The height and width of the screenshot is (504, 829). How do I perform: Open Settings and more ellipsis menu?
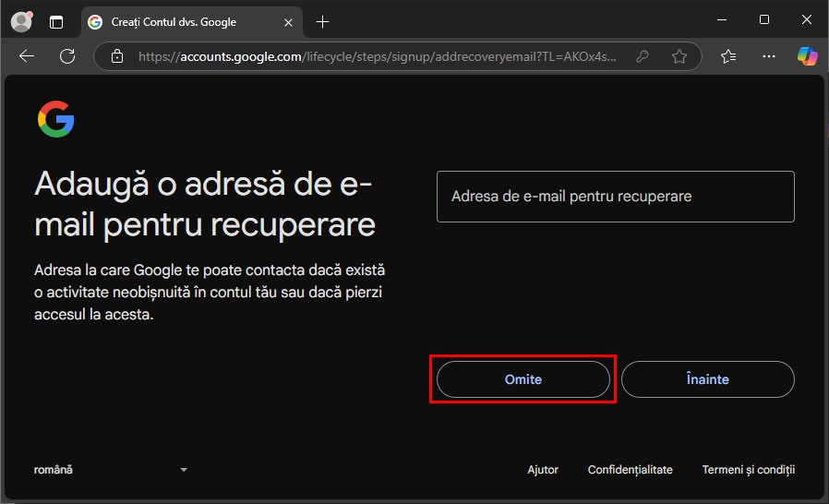pos(768,56)
